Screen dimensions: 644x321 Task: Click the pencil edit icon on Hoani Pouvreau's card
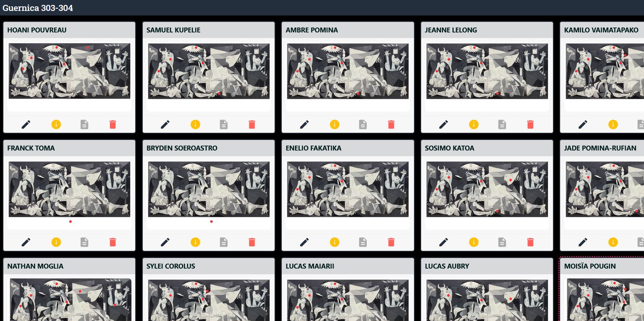click(26, 124)
